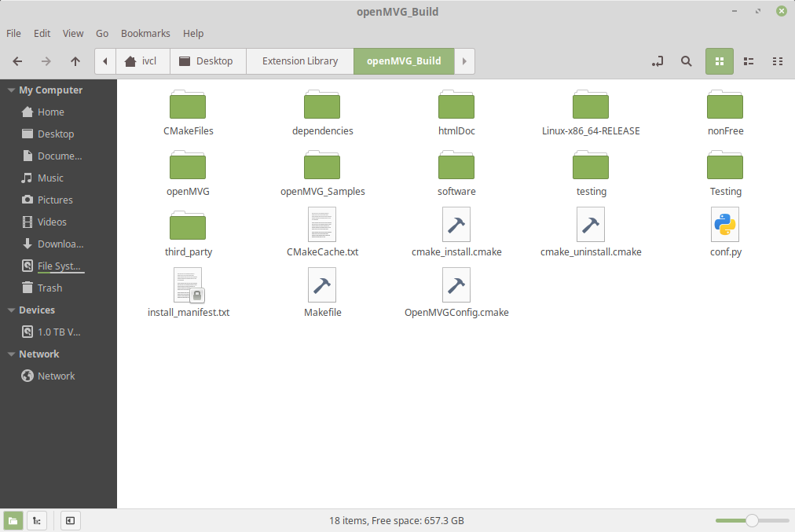
Task: Open cmake_install.cmake file
Action: coord(456,226)
